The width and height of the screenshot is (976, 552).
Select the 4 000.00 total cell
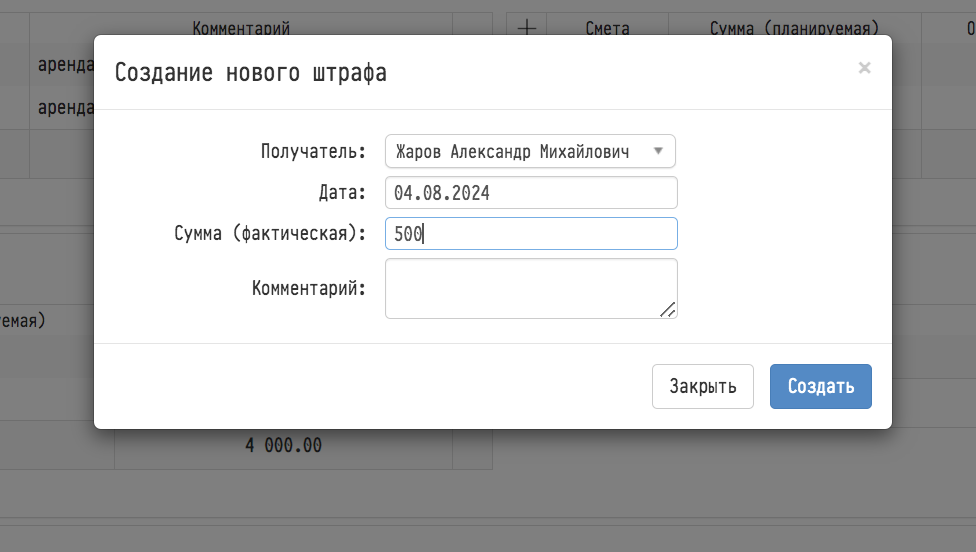[283, 446]
